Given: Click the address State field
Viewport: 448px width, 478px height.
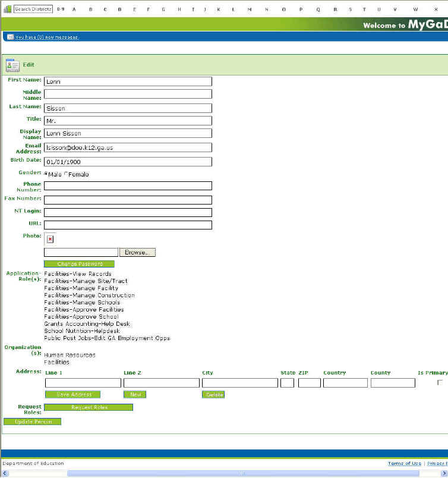Looking at the screenshot, I should click(x=288, y=383).
